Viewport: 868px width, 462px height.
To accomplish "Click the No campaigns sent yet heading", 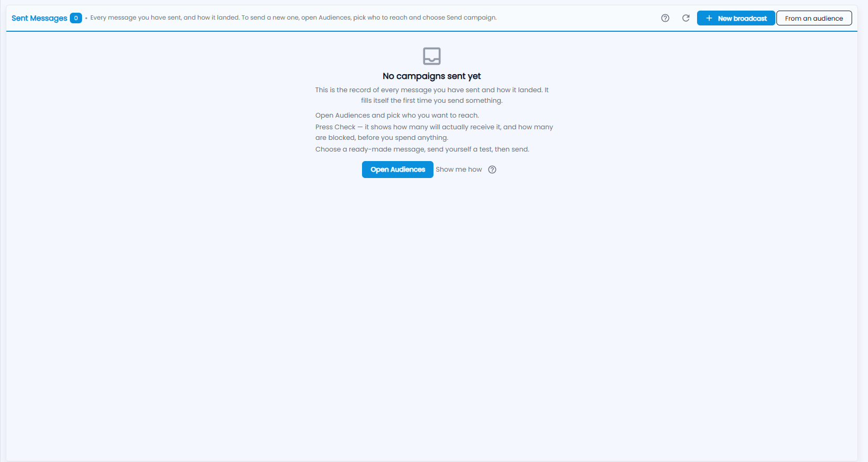I will [x=432, y=76].
